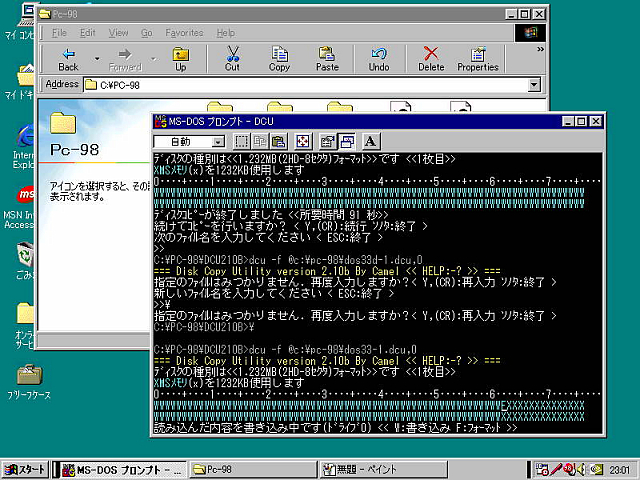Click the Copy icon in DOS prompt toolbar

(260, 142)
